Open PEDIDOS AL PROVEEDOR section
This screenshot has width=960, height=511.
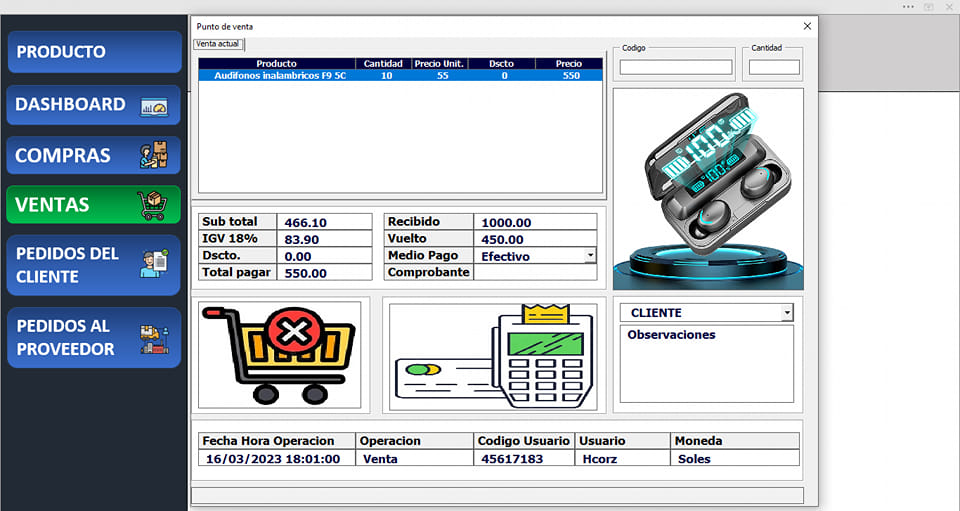pos(94,337)
